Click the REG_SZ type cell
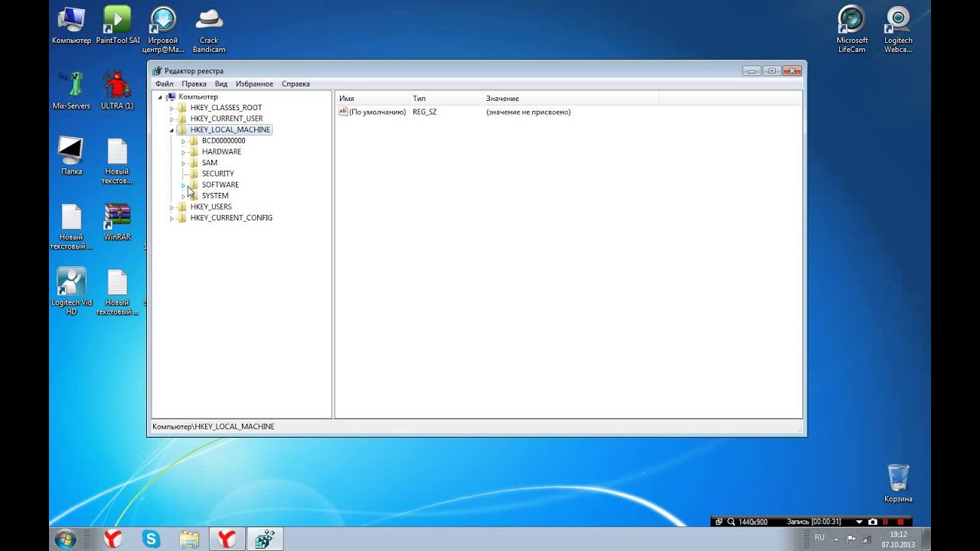The image size is (980, 551). 425,112
